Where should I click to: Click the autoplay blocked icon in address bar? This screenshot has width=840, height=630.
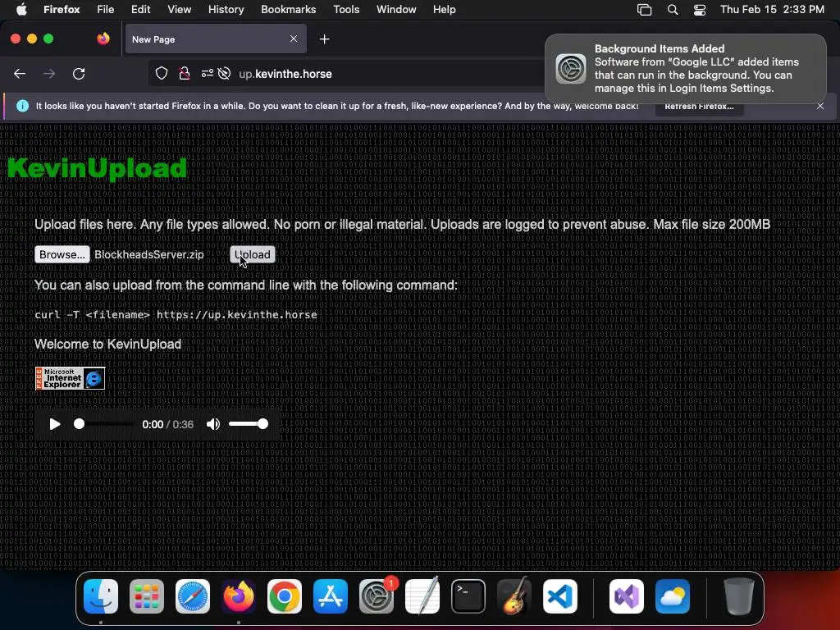pos(225,74)
